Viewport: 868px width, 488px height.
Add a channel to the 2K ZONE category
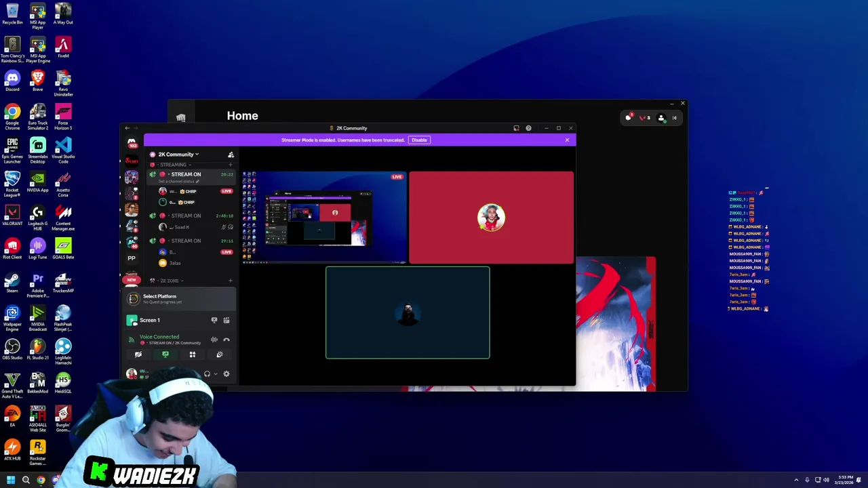pyautogui.click(x=230, y=281)
